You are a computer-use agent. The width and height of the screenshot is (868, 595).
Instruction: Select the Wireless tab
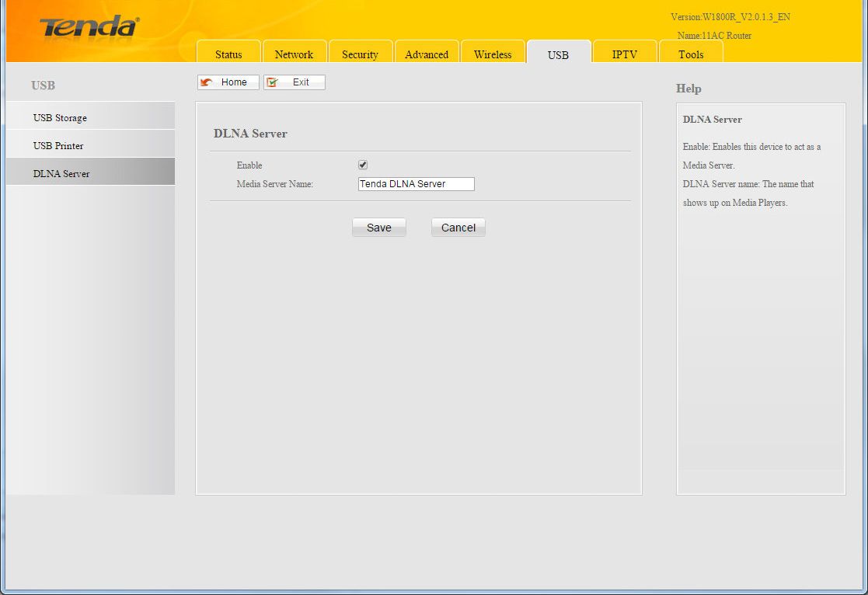click(x=493, y=54)
